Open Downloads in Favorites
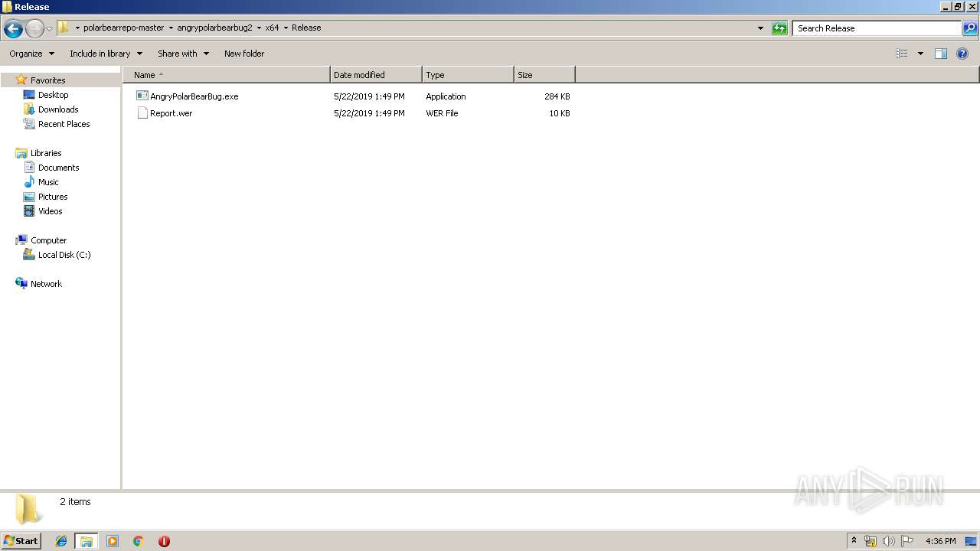Image resolution: width=980 pixels, height=551 pixels. tap(58, 109)
